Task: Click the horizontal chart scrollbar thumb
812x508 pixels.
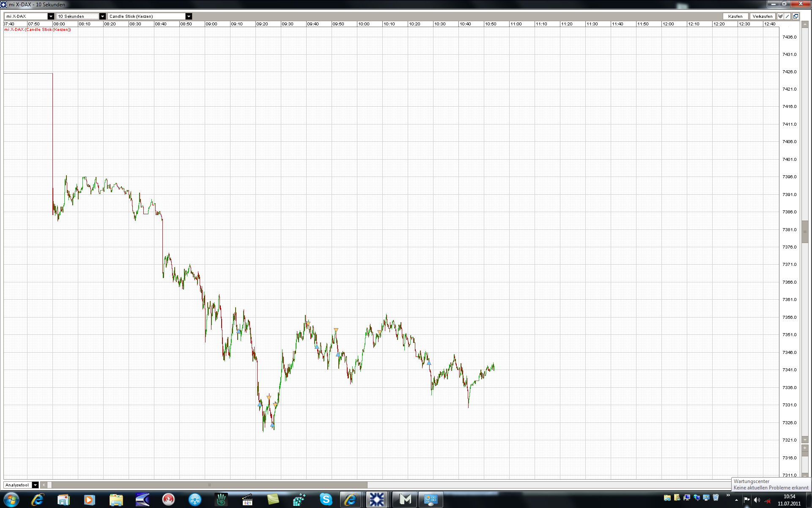Action: [209, 485]
